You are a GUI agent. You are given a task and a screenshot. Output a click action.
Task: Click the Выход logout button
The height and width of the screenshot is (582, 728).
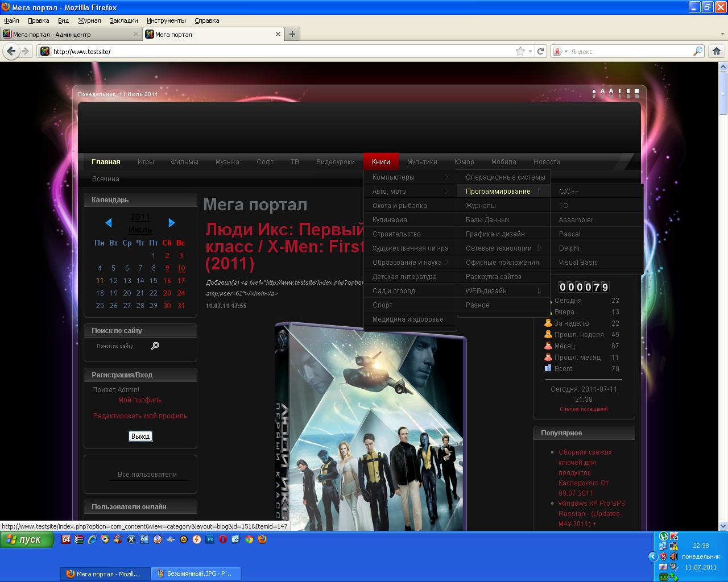pos(140,436)
